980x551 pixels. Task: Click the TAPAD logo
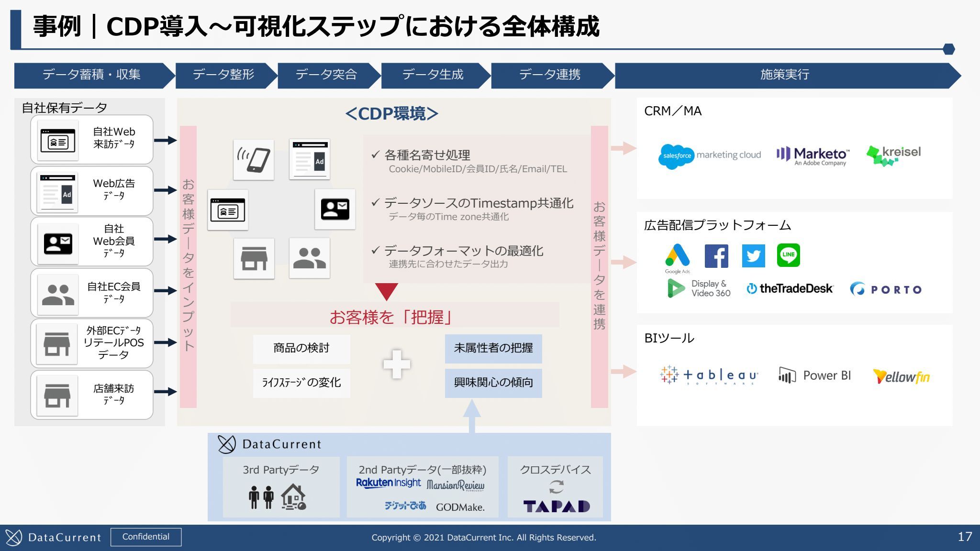pos(557,506)
